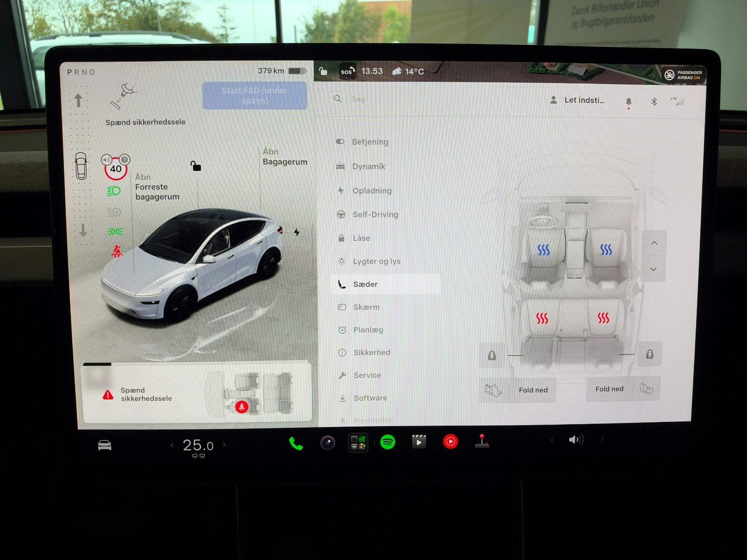This screenshot has height=560, width=747.
Task: Toggle the green headlight indicator
Action: point(114,191)
